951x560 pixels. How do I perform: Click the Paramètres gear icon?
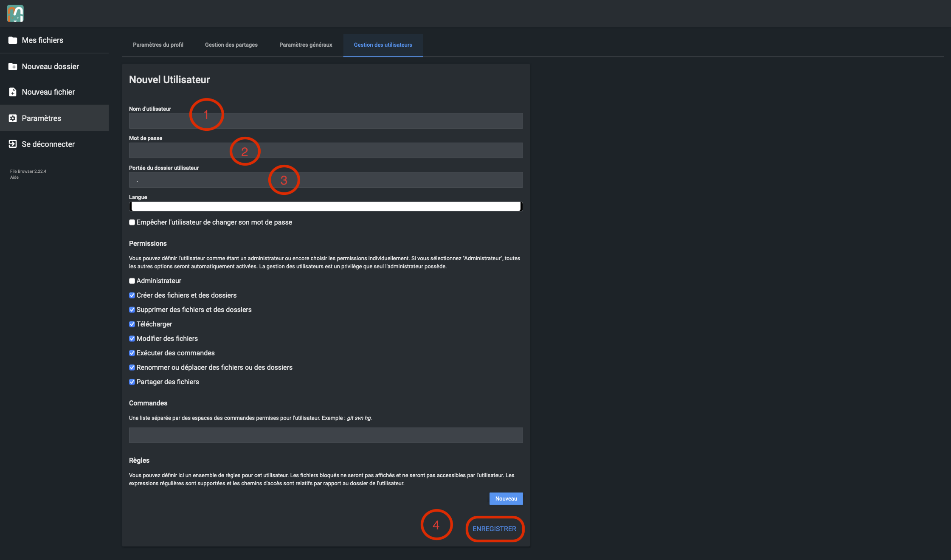[13, 118]
